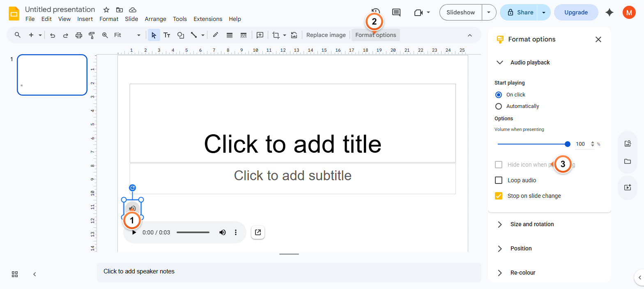The width and height of the screenshot is (644, 289).
Task: Open the File menu
Action: 30,19
